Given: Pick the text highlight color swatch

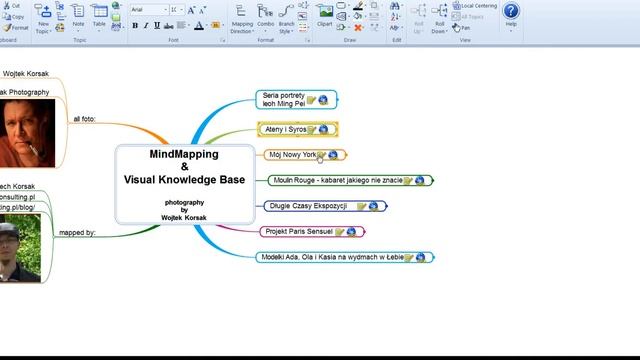Looking at the screenshot, I should pos(216,26).
